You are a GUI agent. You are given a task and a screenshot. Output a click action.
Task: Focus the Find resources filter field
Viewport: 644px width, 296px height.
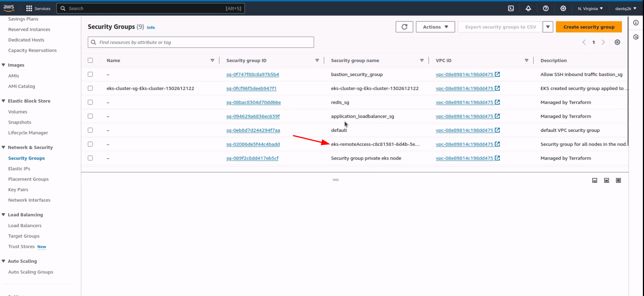[x=201, y=42]
